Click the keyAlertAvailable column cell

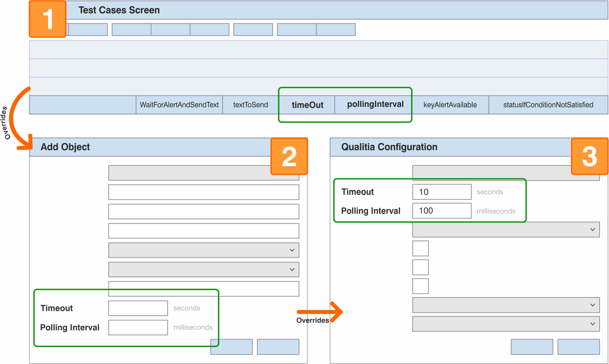[450, 105]
